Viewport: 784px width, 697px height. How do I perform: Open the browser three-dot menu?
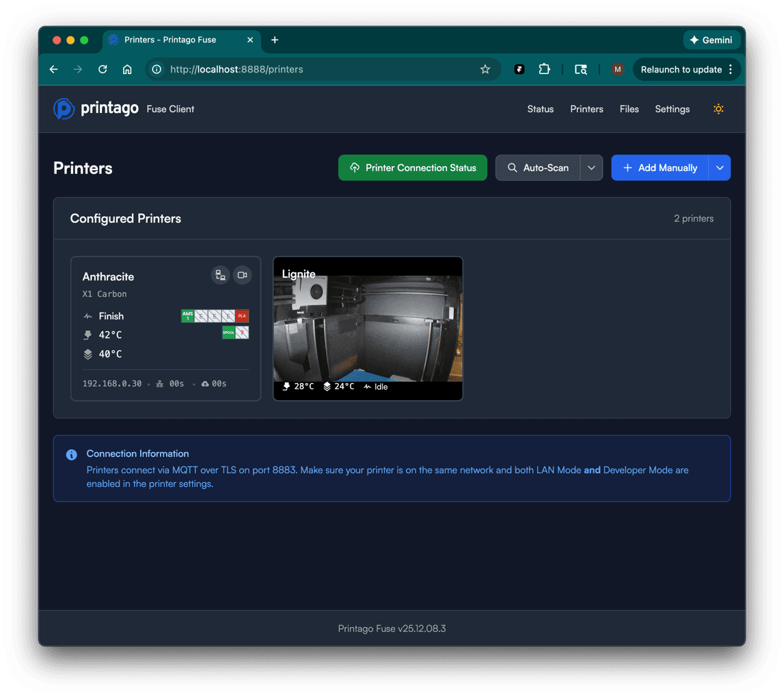(x=731, y=70)
